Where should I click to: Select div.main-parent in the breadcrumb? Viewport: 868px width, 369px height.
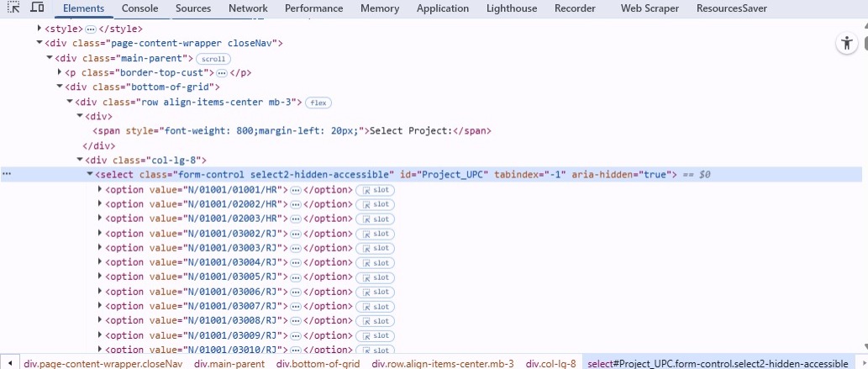tap(229, 364)
